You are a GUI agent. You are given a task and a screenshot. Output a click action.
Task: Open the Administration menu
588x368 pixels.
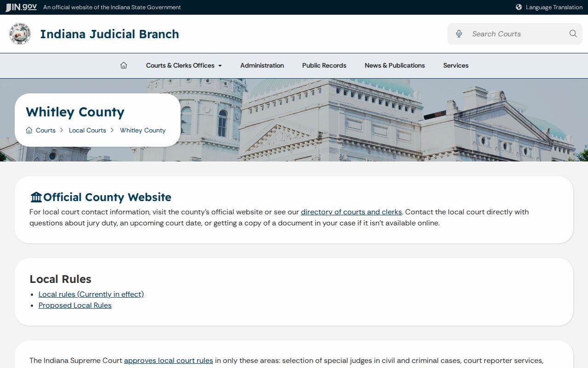[x=262, y=65]
